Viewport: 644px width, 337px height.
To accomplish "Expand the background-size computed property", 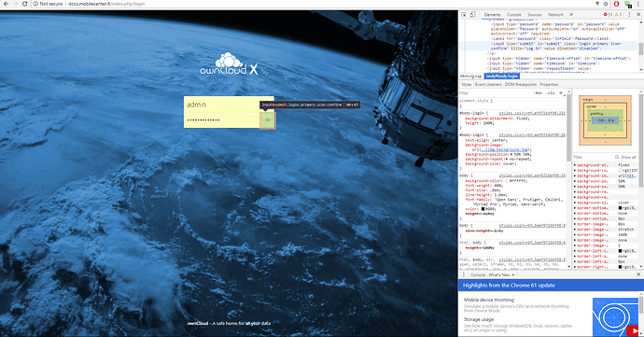I will click(575, 203).
